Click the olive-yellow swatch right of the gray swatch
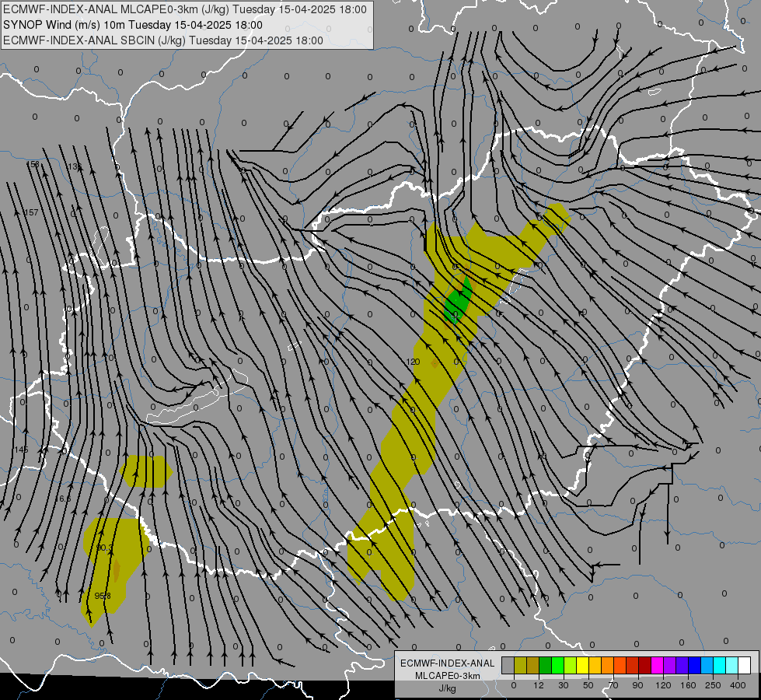The height and width of the screenshot is (700, 761). 520,665
